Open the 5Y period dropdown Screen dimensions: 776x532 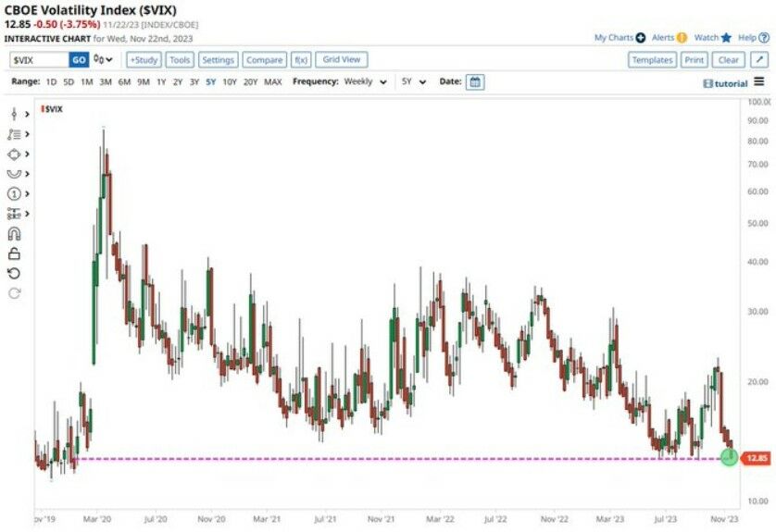tap(414, 81)
